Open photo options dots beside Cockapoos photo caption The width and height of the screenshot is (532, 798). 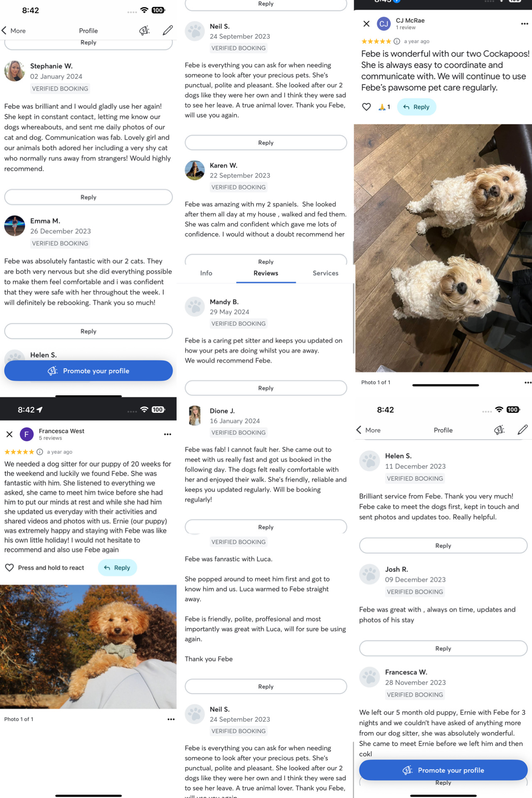[x=528, y=382]
